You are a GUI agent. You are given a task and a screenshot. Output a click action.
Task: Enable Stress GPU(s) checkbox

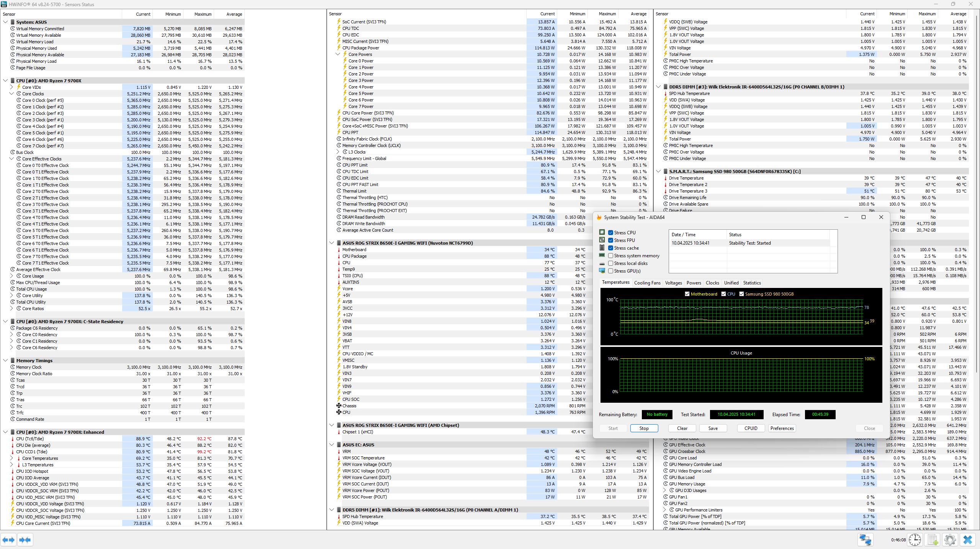[610, 271]
